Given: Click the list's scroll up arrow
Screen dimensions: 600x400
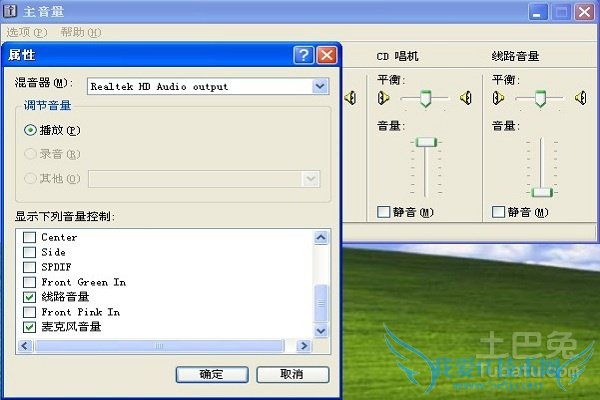Looking at the screenshot, I should (x=321, y=238).
